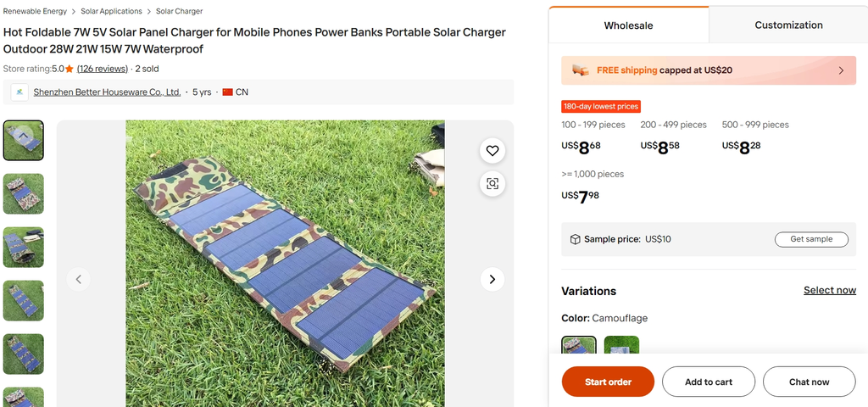
Task: Click the sample price box icon
Action: 575,239
